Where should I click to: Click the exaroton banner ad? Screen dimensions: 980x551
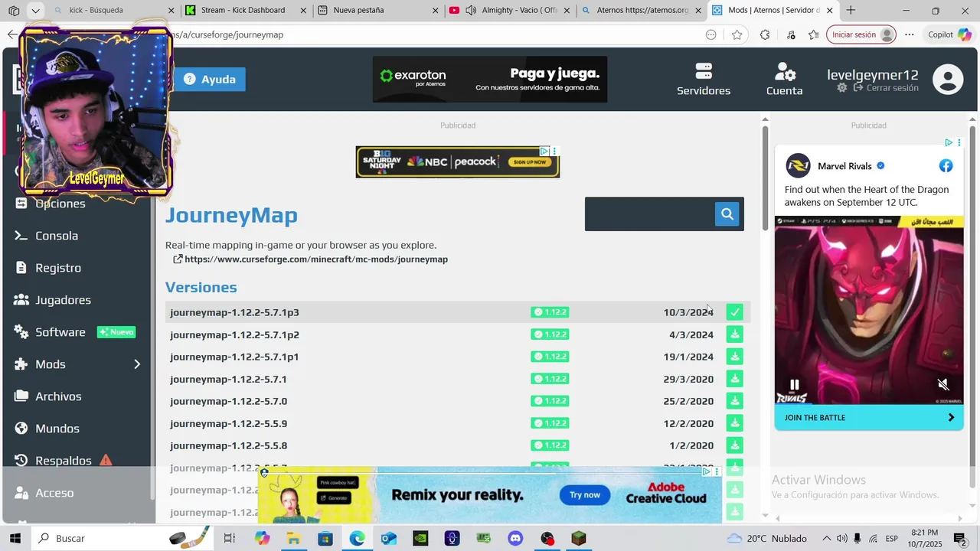[x=490, y=80]
